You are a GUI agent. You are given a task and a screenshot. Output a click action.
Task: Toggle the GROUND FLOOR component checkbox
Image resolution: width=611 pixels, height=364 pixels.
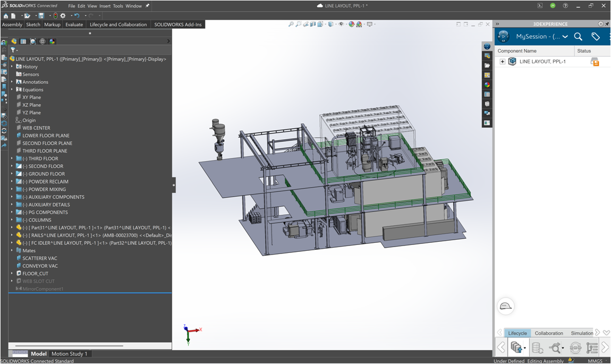coord(19,173)
